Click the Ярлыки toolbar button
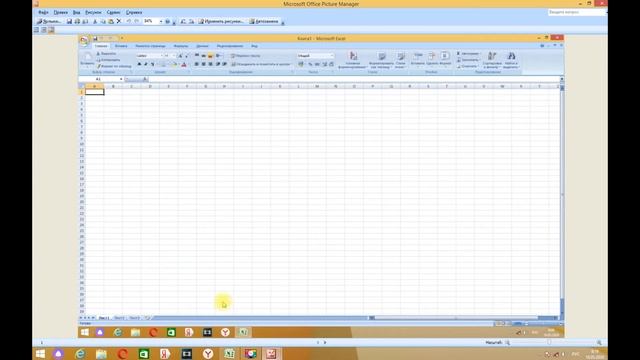 tap(49, 21)
